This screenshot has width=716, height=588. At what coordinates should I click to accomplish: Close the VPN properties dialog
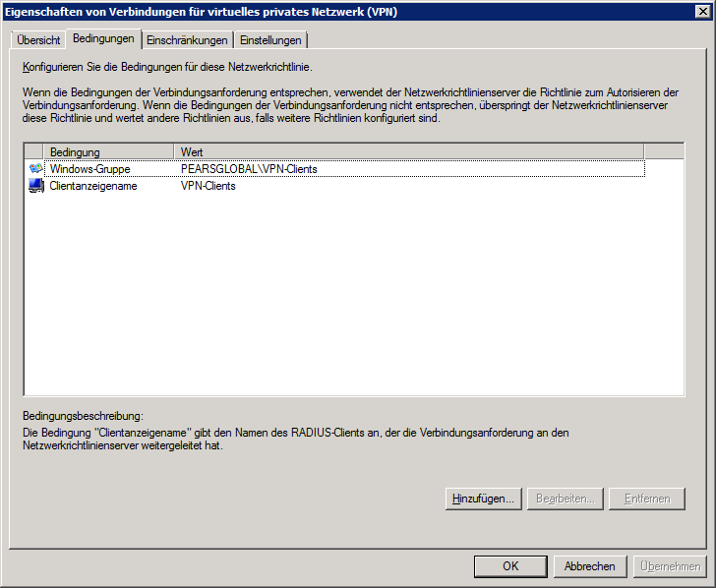[702, 11]
